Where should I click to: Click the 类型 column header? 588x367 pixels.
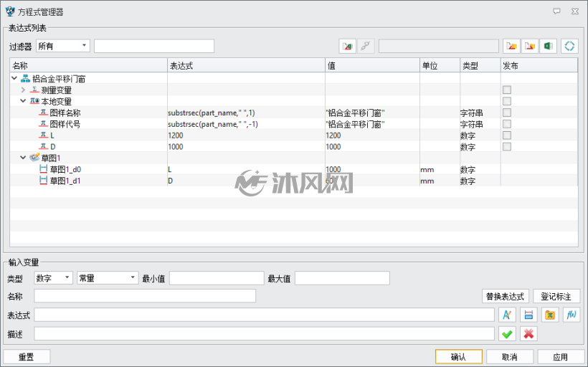(480, 66)
